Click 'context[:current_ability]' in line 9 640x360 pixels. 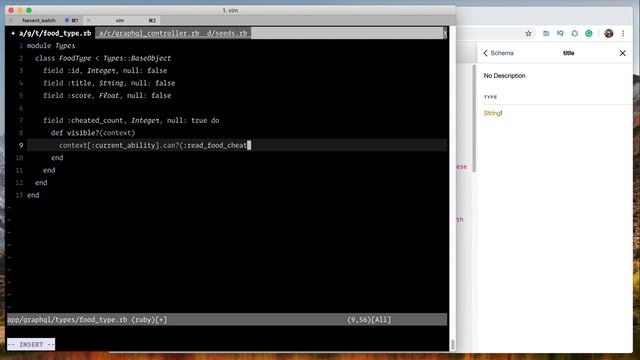(x=109, y=145)
